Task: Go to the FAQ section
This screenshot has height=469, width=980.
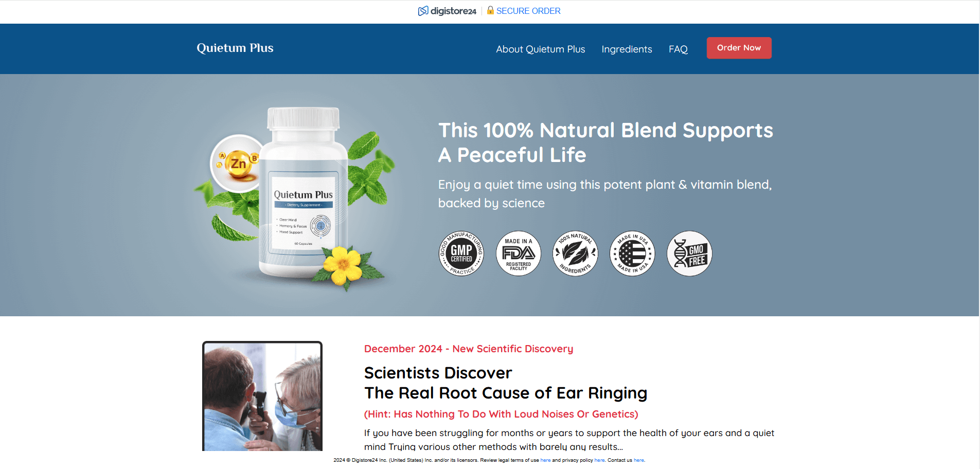Action: point(678,49)
